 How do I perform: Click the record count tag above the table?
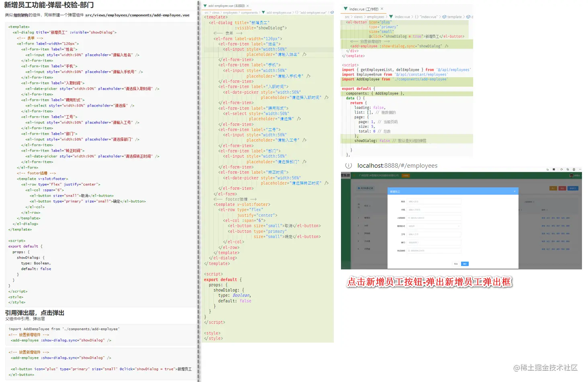click(365, 188)
